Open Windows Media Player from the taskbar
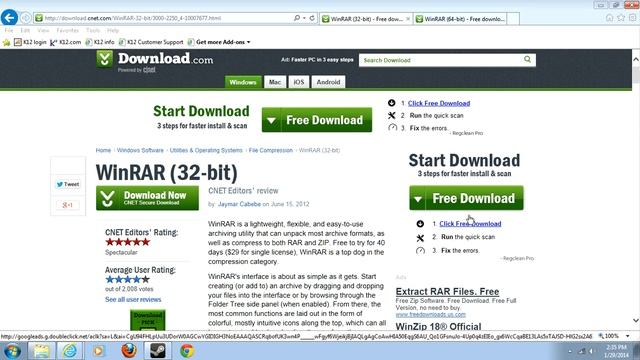This screenshot has width=640, height=360. pos(98,351)
